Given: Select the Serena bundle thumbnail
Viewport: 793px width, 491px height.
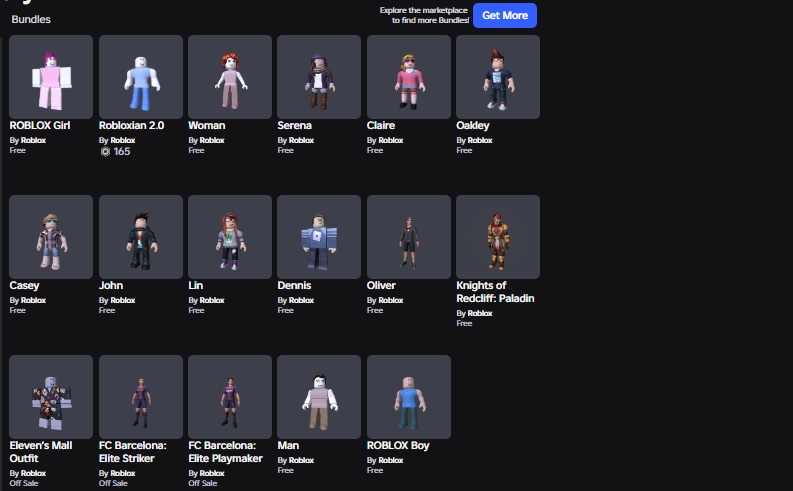Looking at the screenshot, I should tap(319, 77).
